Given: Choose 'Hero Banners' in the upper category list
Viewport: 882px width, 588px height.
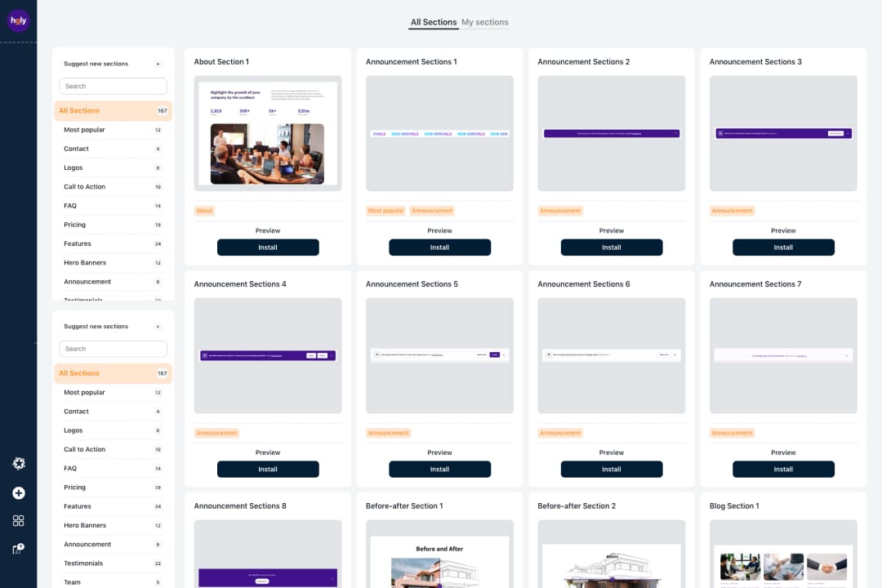Looking at the screenshot, I should click(113, 263).
